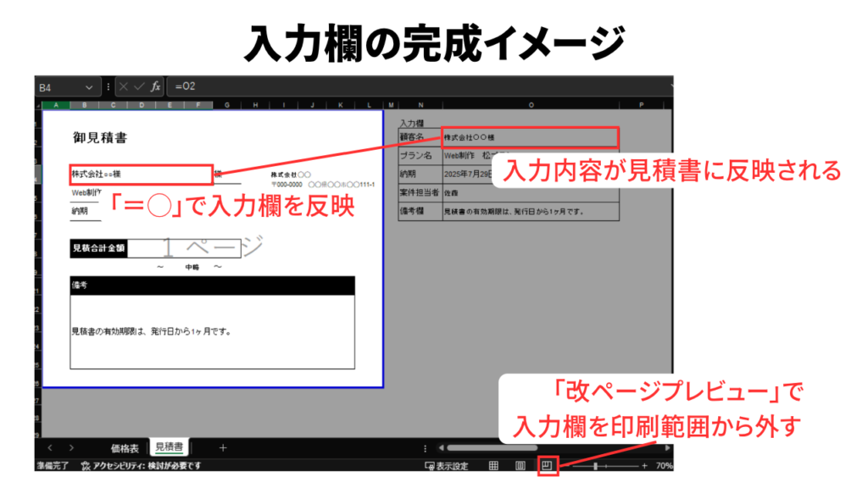Click the 中略 text between the tildes
Viewport: 868px width, 488px height.
(x=192, y=267)
